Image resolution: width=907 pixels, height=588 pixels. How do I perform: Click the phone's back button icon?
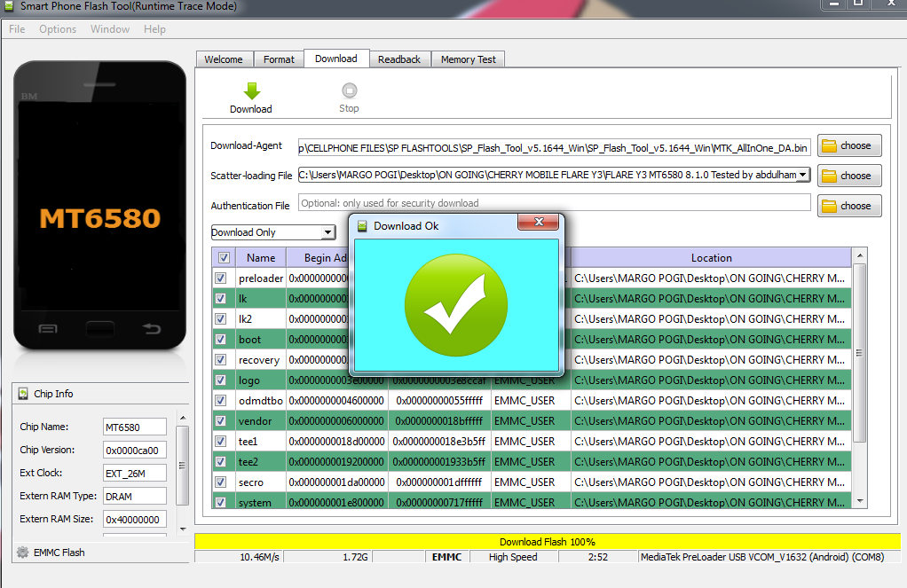[x=152, y=329]
